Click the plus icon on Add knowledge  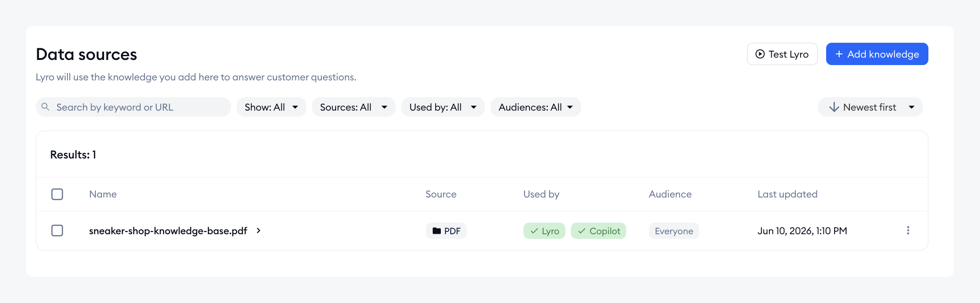point(839,54)
